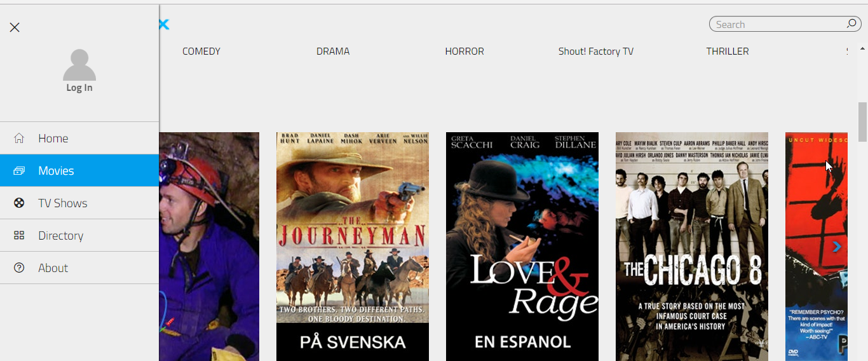Click the page vertical scrollbar thumb
The image size is (868, 361).
[863, 121]
